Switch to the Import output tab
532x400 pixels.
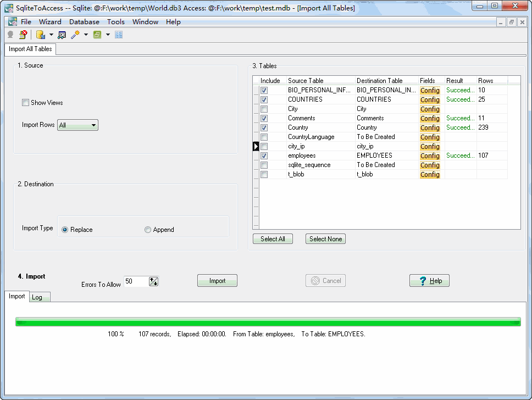[16, 296]
